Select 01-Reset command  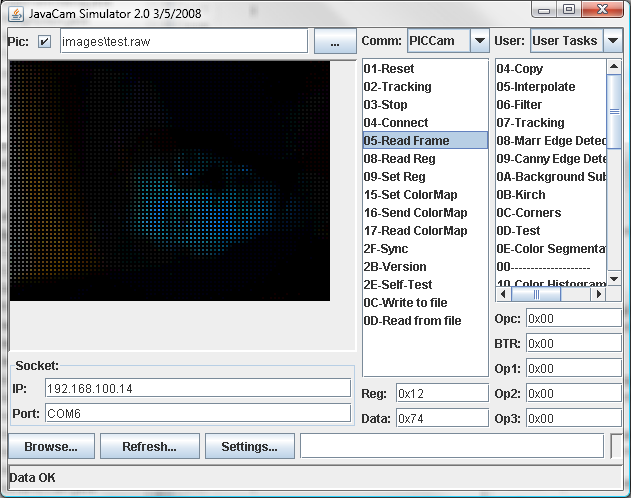[x=425, y=69]
